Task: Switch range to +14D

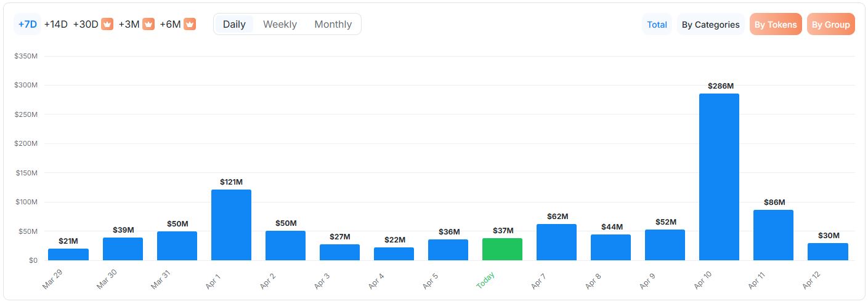Action: [55, 24]
